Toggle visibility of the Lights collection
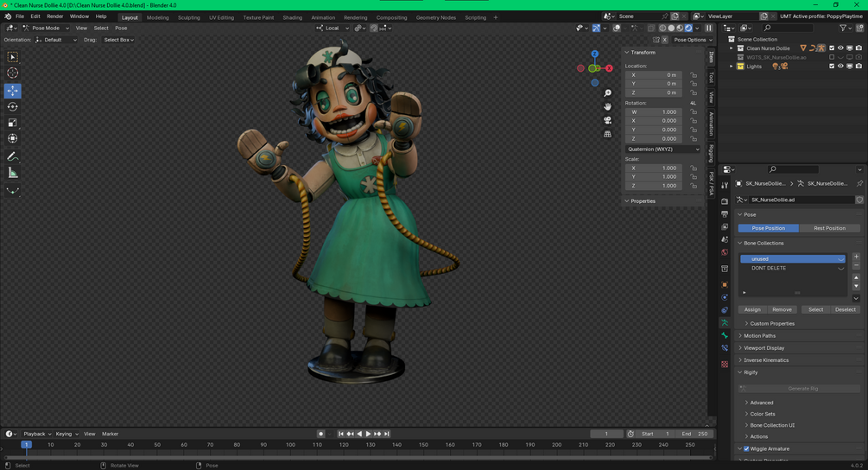The image size is (868, 470). tap(840, 67)
